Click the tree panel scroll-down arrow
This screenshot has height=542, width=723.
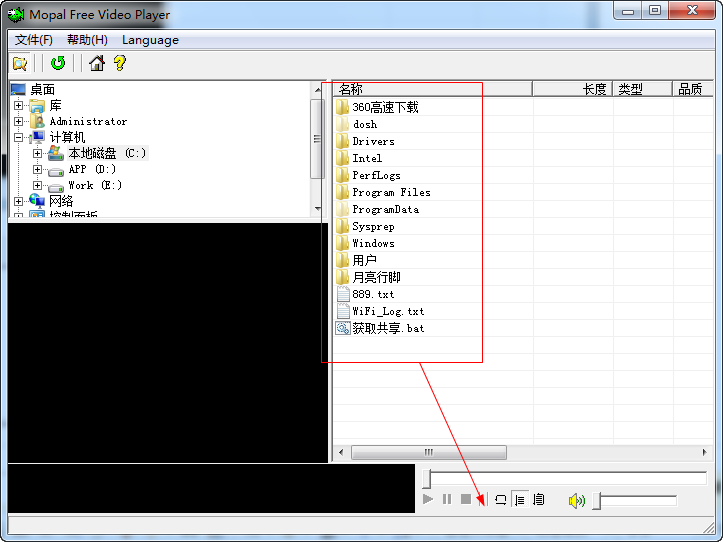tap(318, 209)
